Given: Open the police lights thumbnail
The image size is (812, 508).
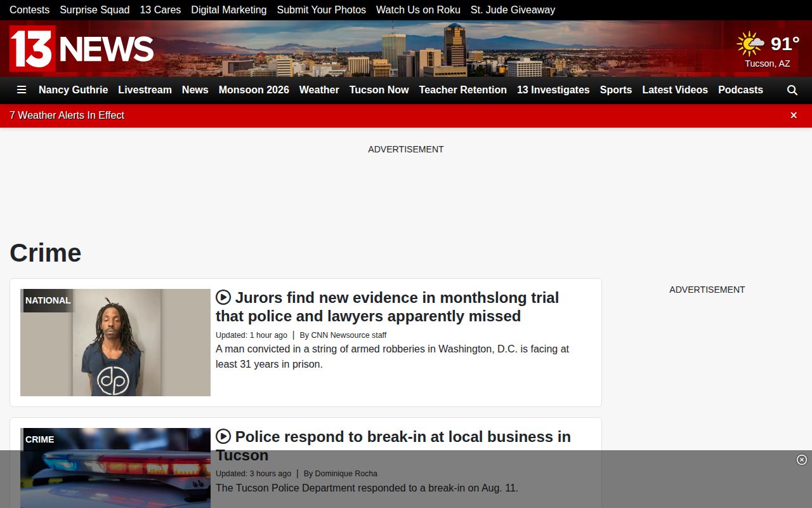Looking at the screenshot, I should point(115,468).
